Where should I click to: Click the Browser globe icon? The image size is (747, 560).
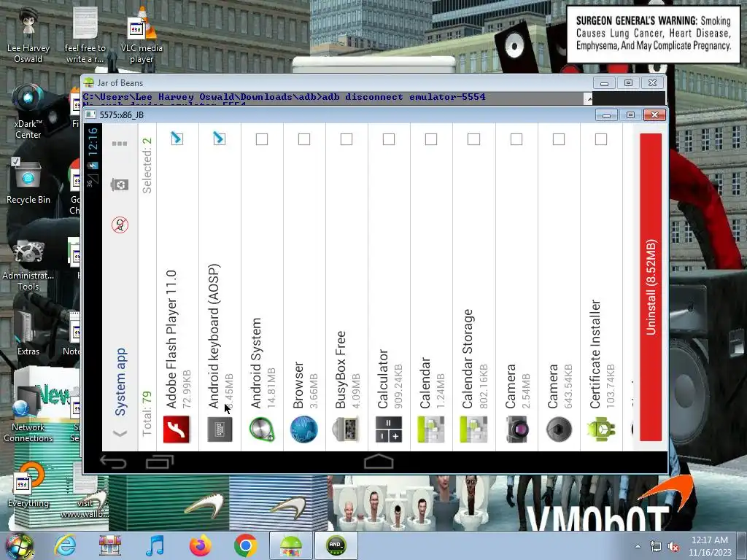[304, 429]
